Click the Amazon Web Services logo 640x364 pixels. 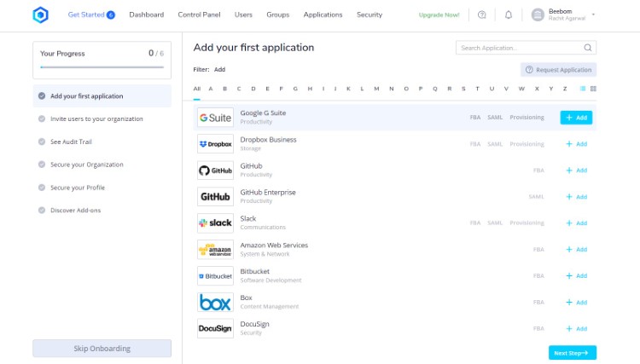tap(215, 250)
